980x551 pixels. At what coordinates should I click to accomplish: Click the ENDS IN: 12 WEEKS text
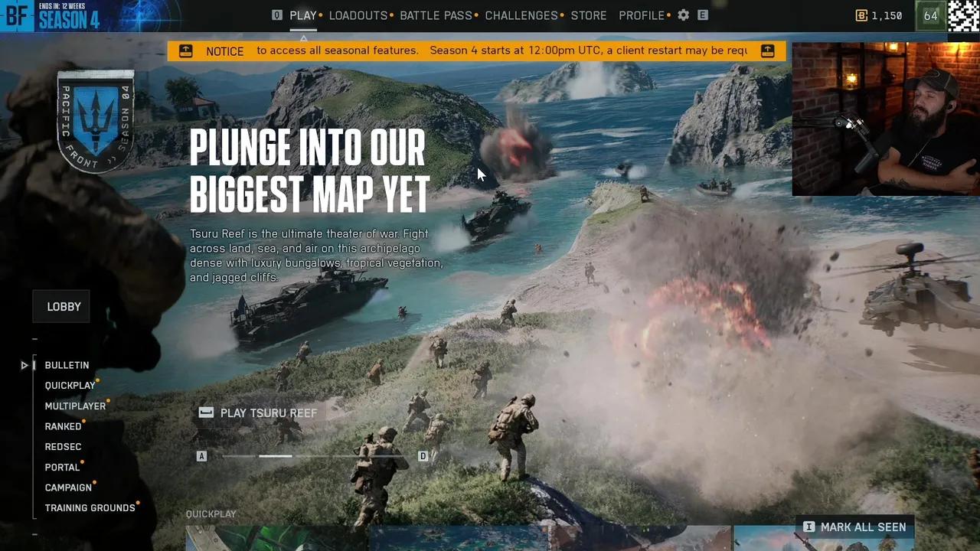pyautogui.click(x=62, y=6)
